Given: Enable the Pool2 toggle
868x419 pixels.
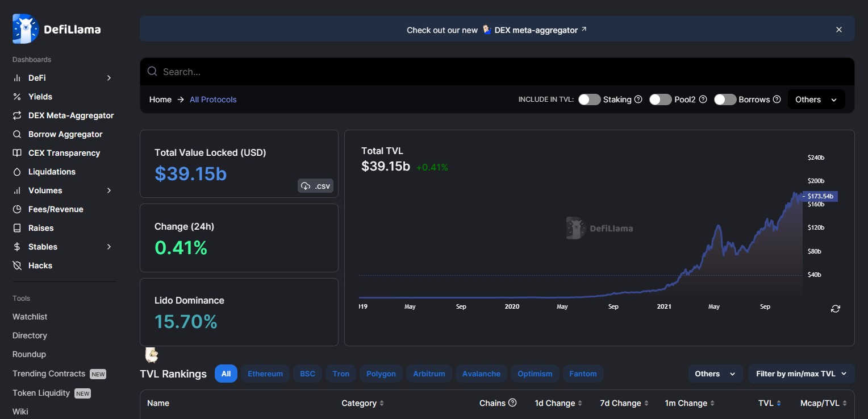Looking at the screenshot, I should click(x=660, y=99).
